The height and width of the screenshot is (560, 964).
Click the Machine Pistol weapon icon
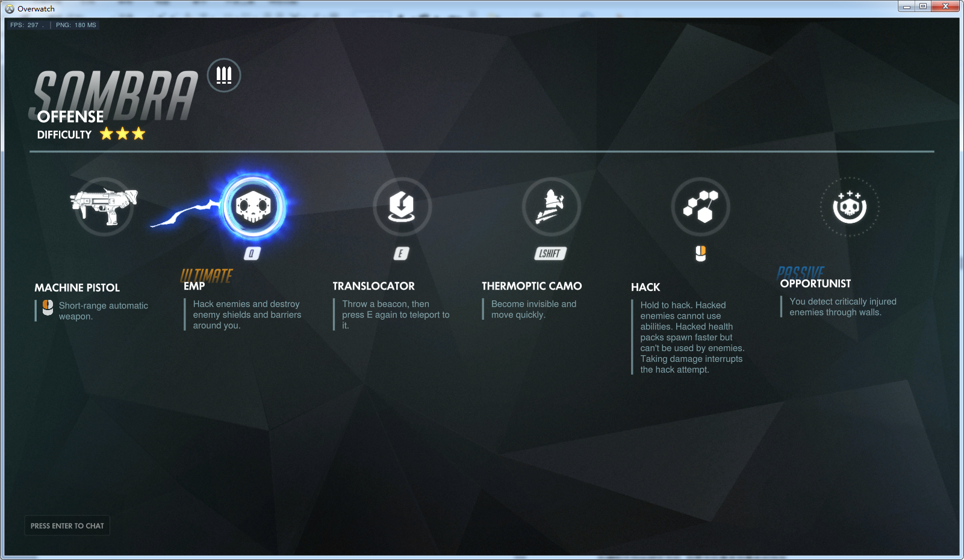[104, 207]
